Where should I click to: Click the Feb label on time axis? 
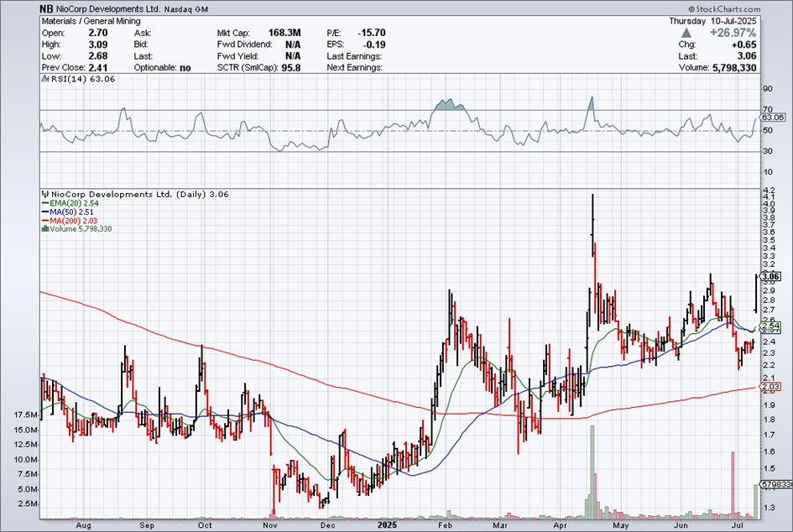point(445,525)
